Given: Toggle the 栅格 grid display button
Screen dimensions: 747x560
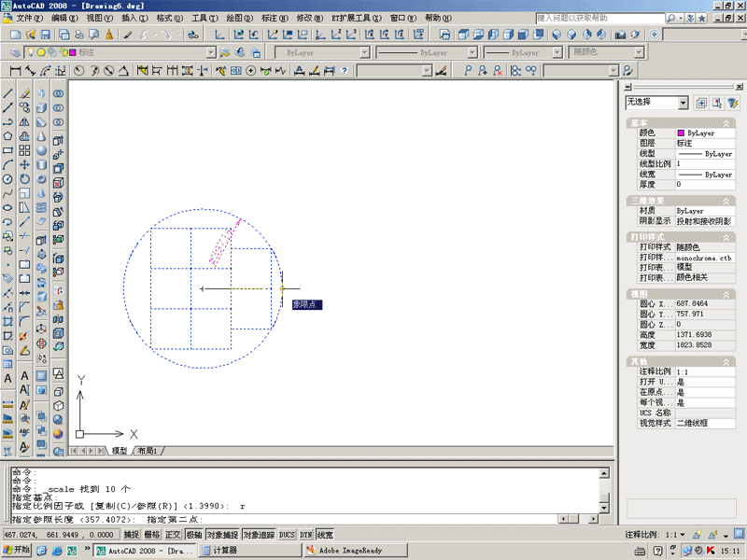Looking at the screenshot, I should point(151,535).
